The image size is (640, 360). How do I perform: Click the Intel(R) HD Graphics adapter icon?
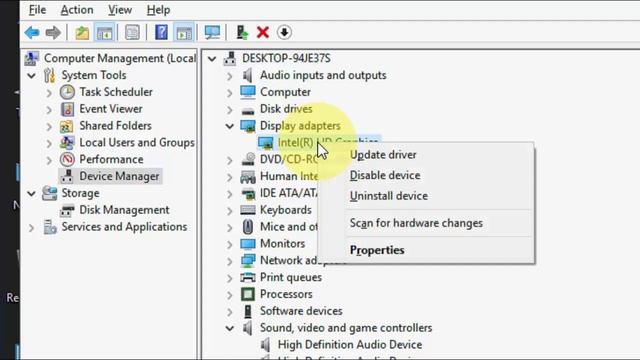coord(266,143)
